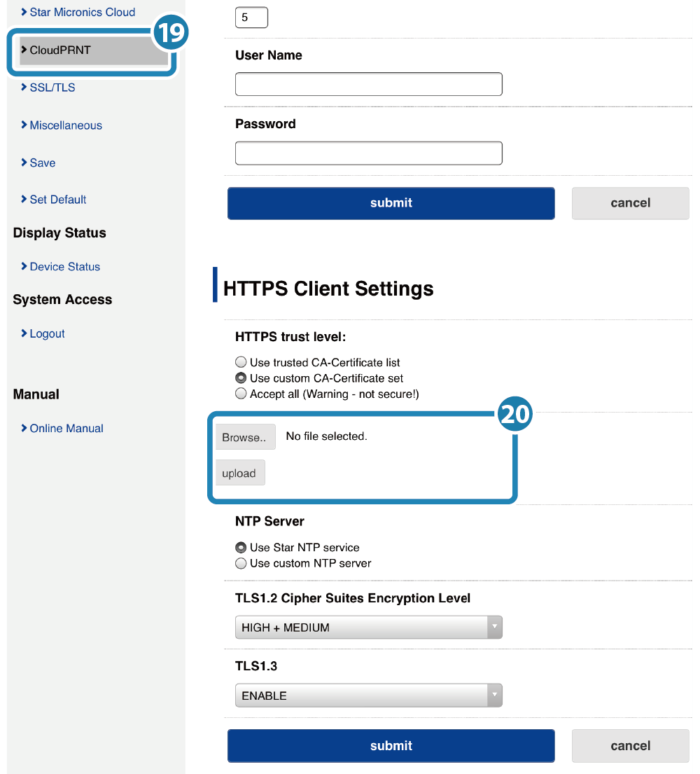Select Use trusted CA-Certificate list
Screen dimensions: 700x774
pyautogui.click(x=241, y=363)
